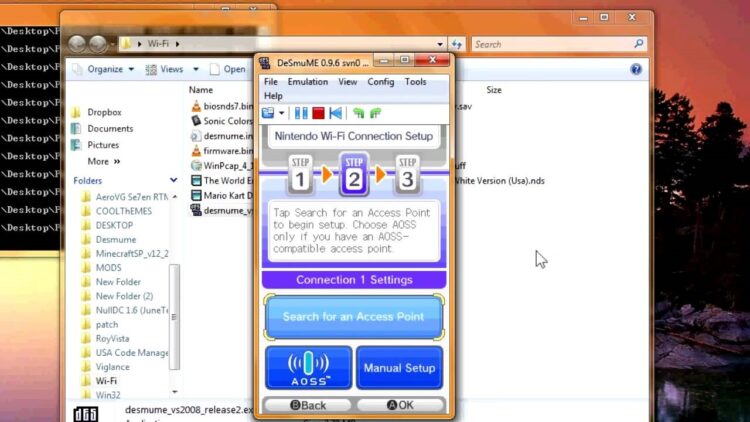750x422 pixels.
Task: Tap the A OK button
Action: tap(400, 405)
